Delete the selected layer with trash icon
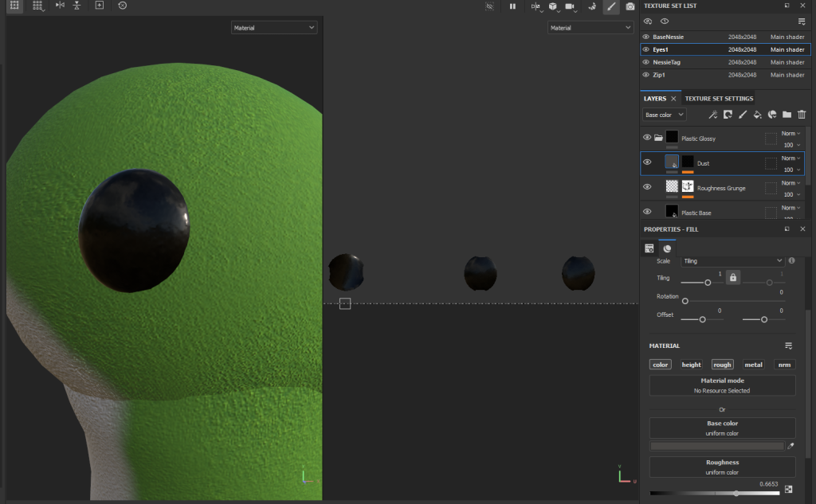Screen dimensions: 816x504 pos(802,115)
